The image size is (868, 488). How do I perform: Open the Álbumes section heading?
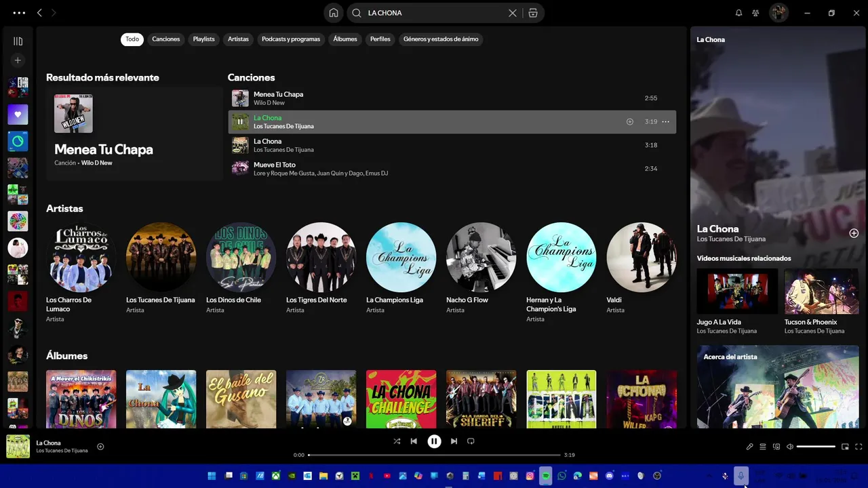coord(66,356)
